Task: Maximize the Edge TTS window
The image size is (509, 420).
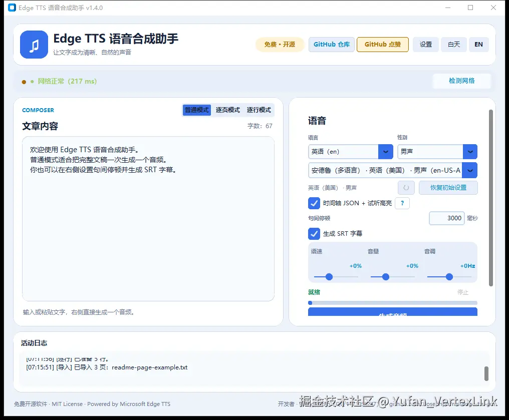Action: point(470,8)
